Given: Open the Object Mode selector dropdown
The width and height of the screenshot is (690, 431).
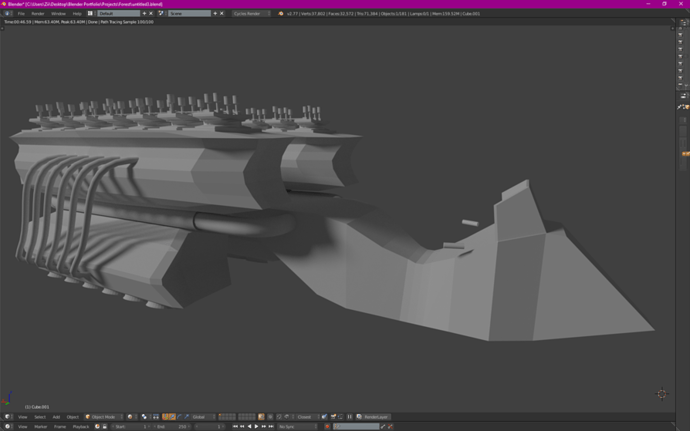Looking at the screenshot, I should [x=103, y=417].
